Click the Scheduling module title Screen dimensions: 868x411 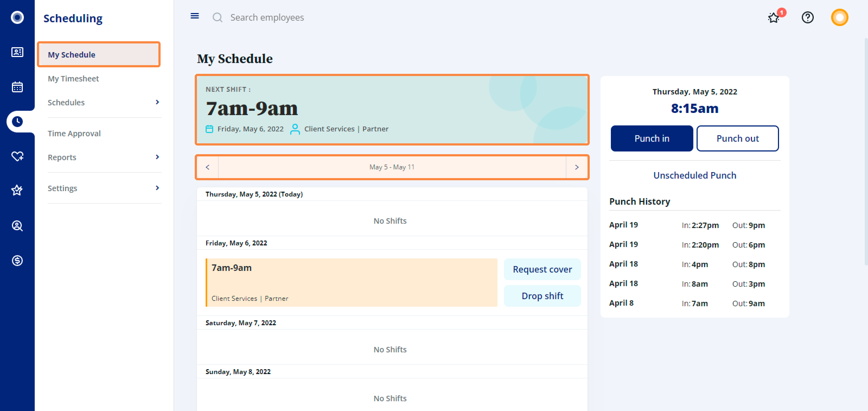[x=73, y=18]
